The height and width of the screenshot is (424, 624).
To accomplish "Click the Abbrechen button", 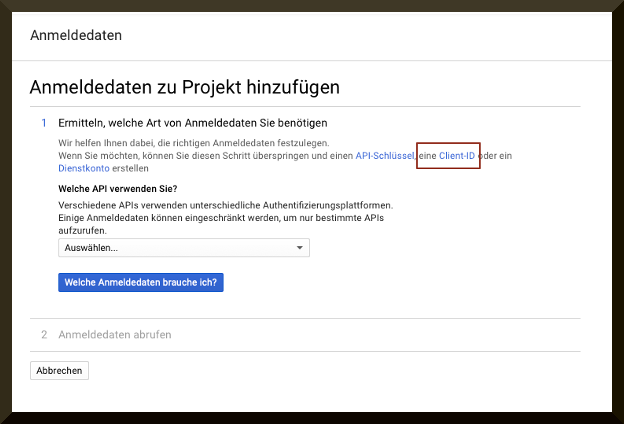I will (59, 371).
